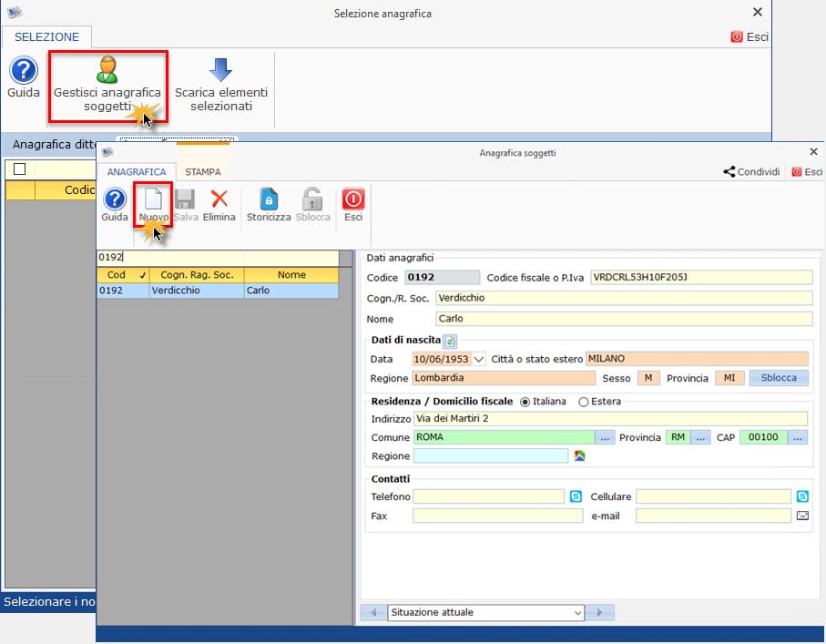Click the red Esci power icon in toolbar
826x644 pixels.
point(353,199)
